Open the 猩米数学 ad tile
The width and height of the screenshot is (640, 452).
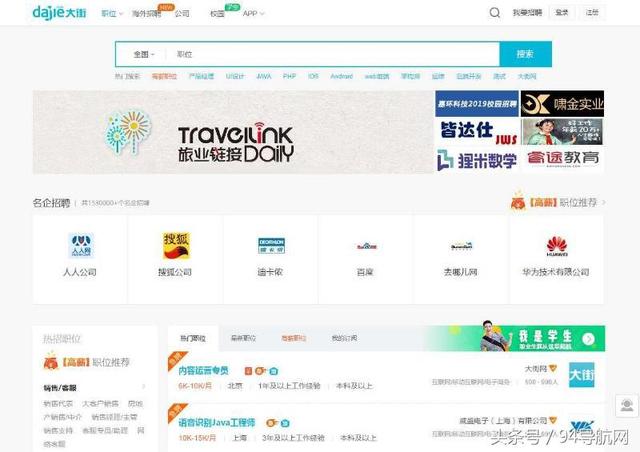(477, 160)
